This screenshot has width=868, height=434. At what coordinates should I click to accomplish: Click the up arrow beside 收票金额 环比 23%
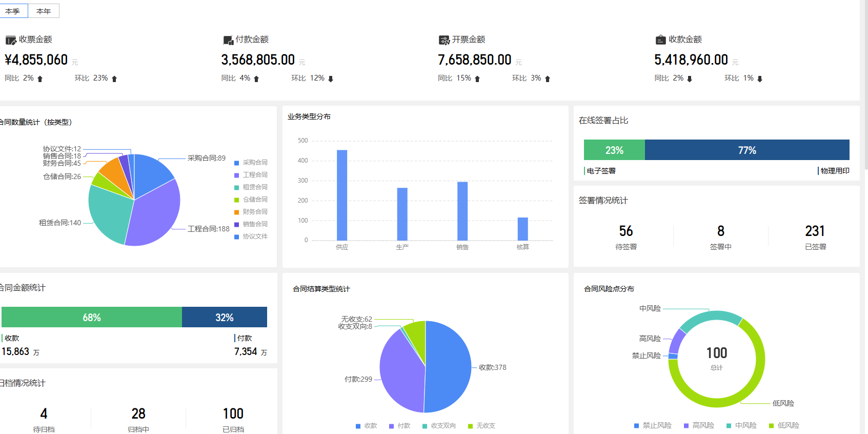pyautogui.click(x=114, y=78)
